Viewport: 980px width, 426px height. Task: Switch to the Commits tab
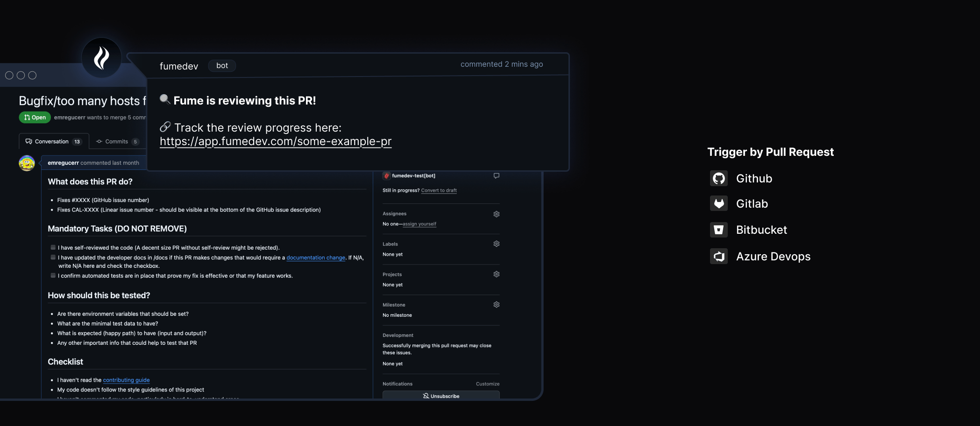click(117, 141)
